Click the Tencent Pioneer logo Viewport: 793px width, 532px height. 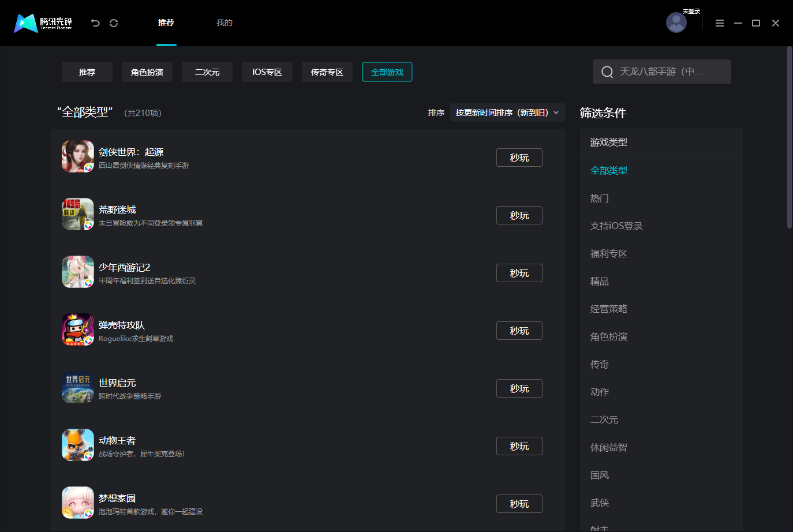point(43,23)
